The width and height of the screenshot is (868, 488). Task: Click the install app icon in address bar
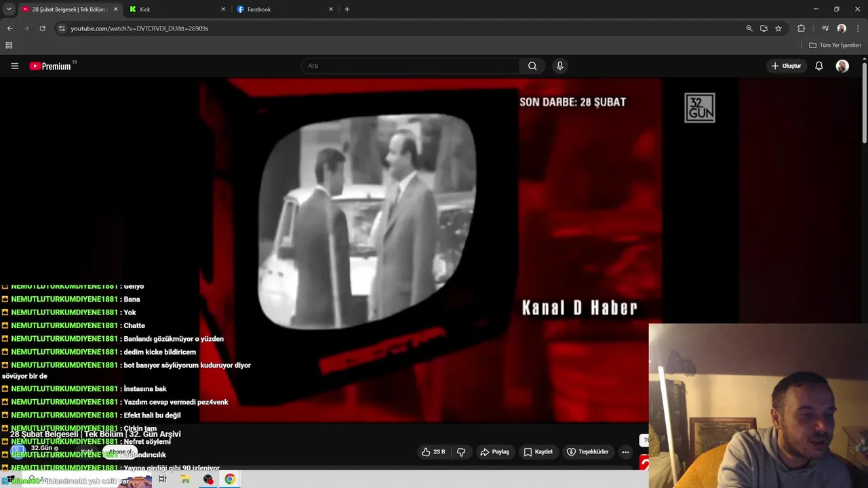(x=764, y=28)
